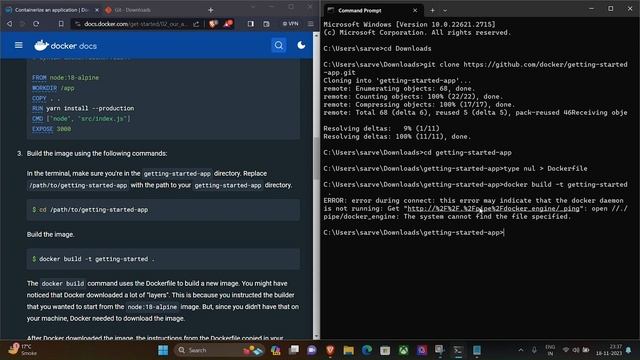The width and height of the screenshot is (640, 360).
Task: Open Brave browser from taskbar
Action: [x=330, y=350]
